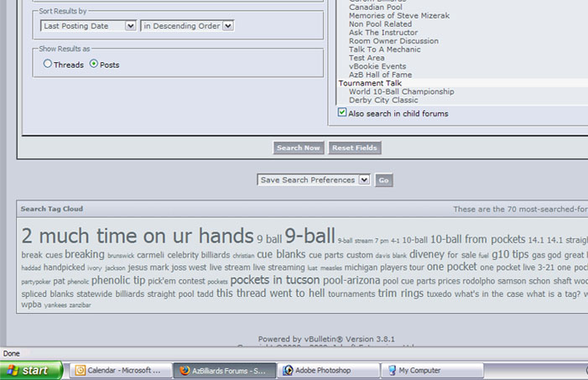Select World 10-Ball Championship forum entry

coord(401,91)
